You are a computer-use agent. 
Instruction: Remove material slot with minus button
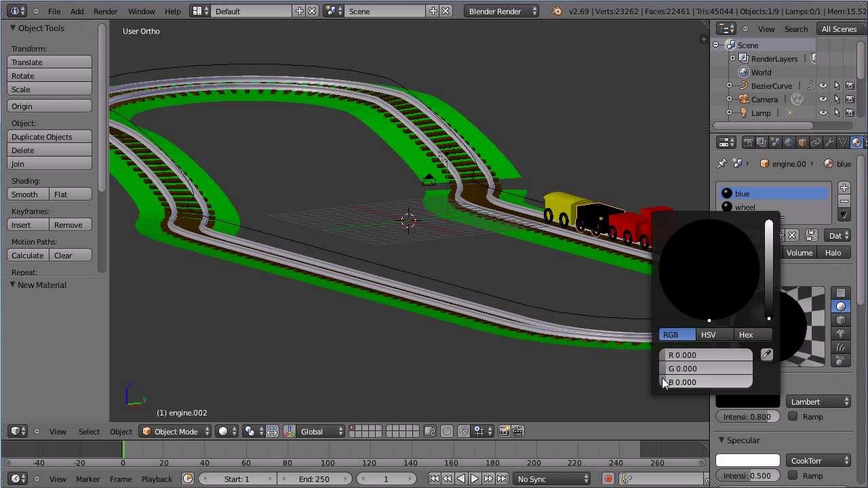coord(844,201)
